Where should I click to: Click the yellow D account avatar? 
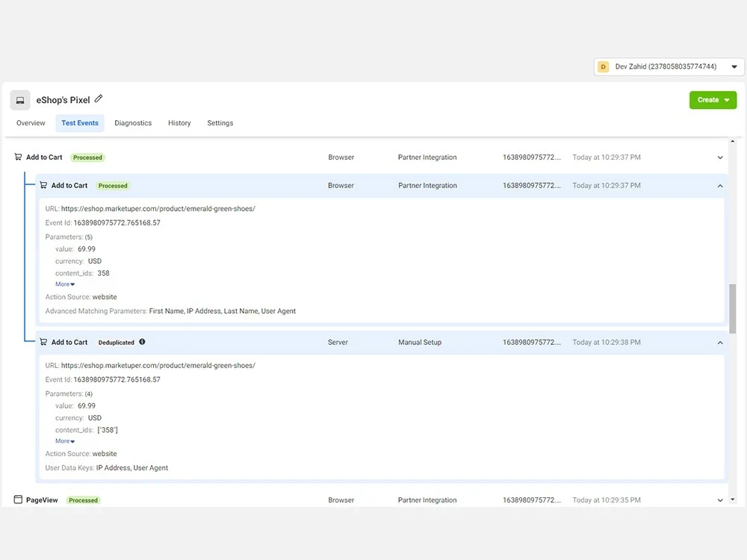pyautogui.click(x=603, y=66)
